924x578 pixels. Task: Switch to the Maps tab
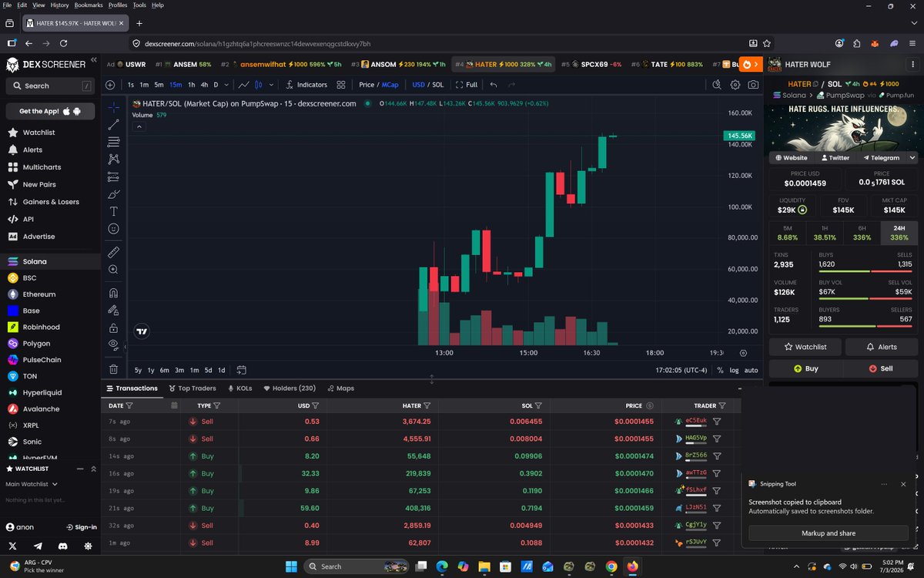click(x=340, y=388)
